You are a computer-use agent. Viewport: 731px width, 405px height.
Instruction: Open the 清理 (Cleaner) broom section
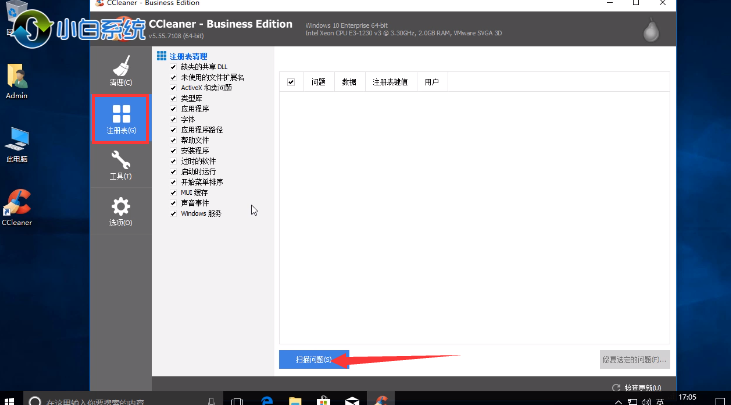120,69
